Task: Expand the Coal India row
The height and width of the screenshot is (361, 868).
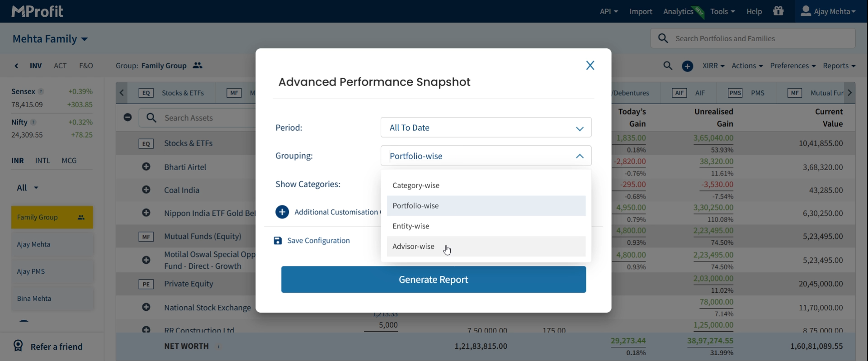Action: [x=146, y=190]
